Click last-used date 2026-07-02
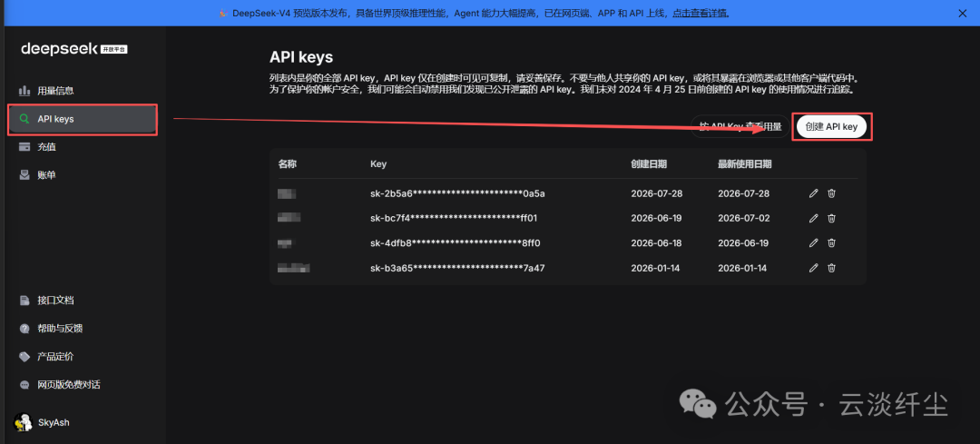Viewport: 980px width, 444px height. click(744, 218)
